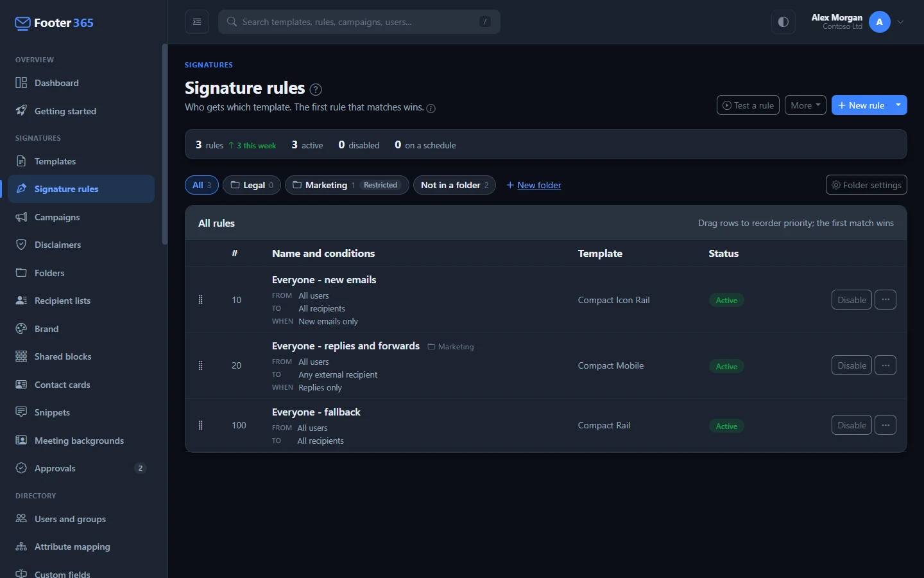Disable the 'Everyone - fallback' rule
This screenshot has height=578, width=924.
coord(851,425)
